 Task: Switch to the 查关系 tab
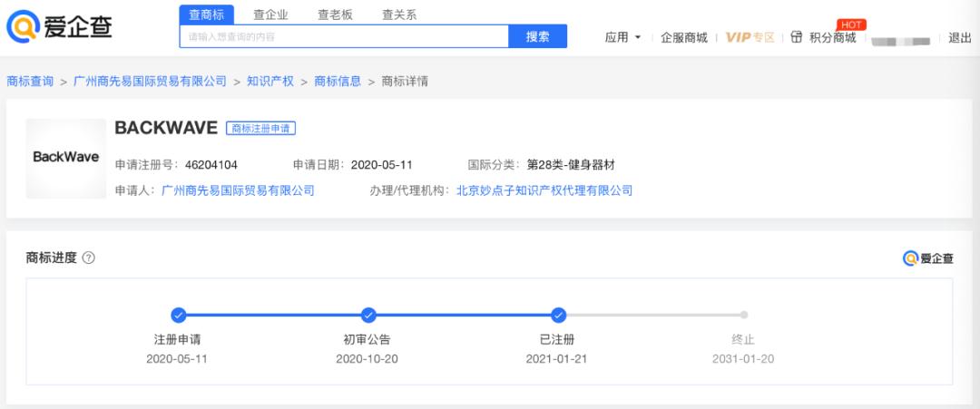pos(399,15)
